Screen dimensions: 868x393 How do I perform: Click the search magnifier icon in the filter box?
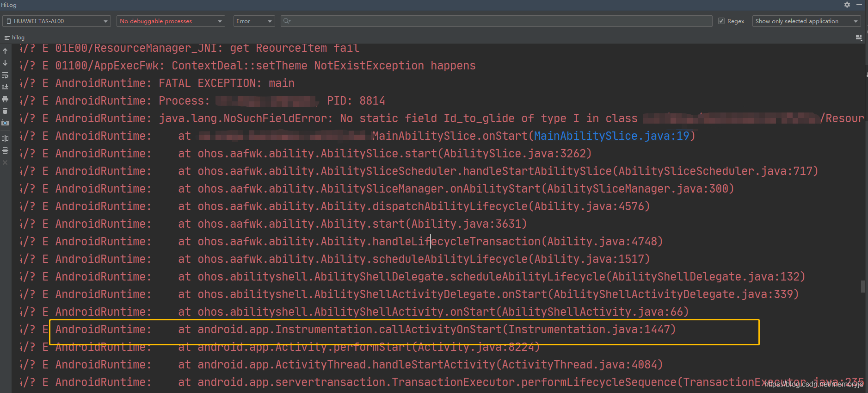point(287,21)
